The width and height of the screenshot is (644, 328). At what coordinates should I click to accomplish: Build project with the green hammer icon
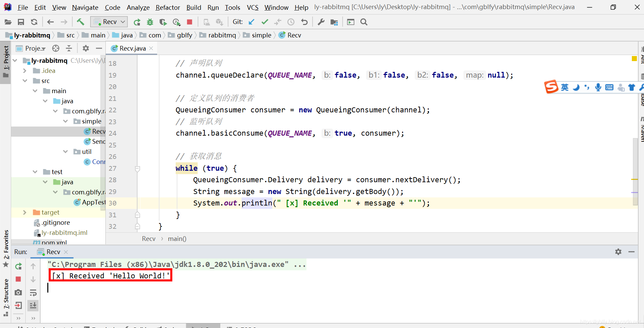click(80, 22)
